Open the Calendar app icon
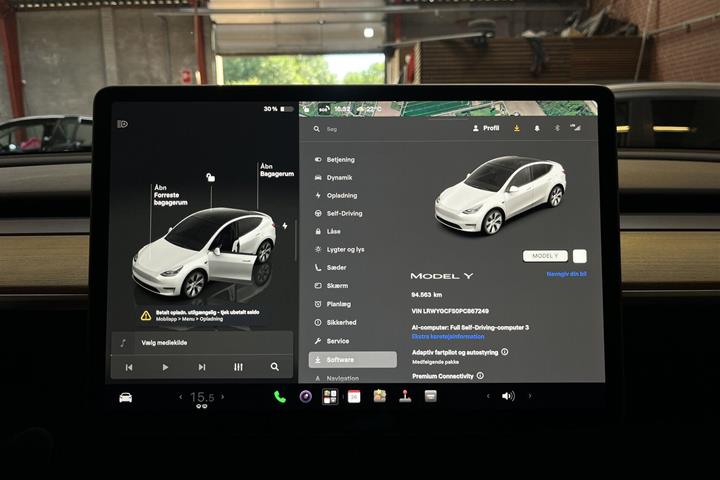Viewport: 720px width, 480px height. (x=354, y=396)
